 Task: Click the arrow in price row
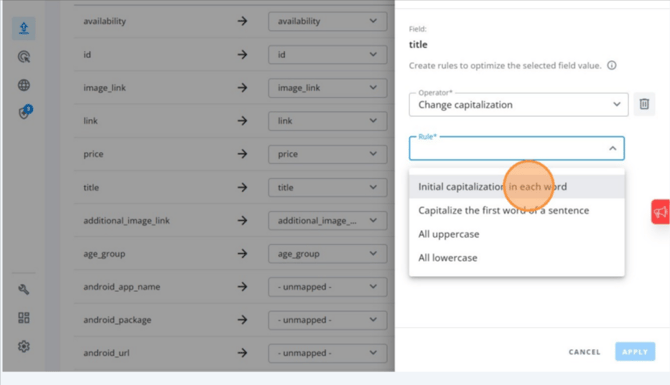242,154
